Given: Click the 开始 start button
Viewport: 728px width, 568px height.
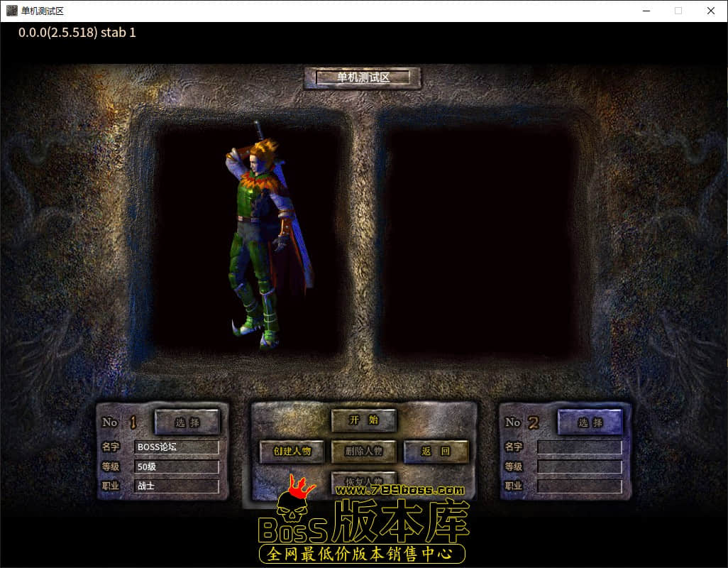Looking at the screenshot, I should (363, 420).
